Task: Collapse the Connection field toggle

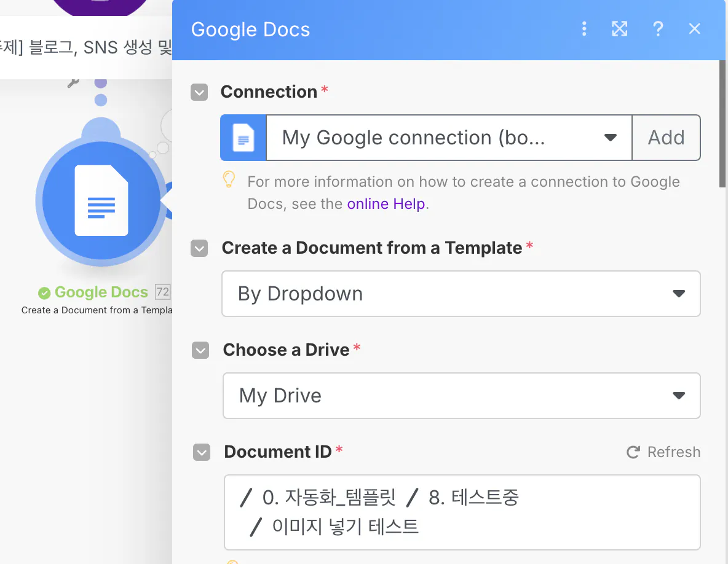Action: pos(199,92)
